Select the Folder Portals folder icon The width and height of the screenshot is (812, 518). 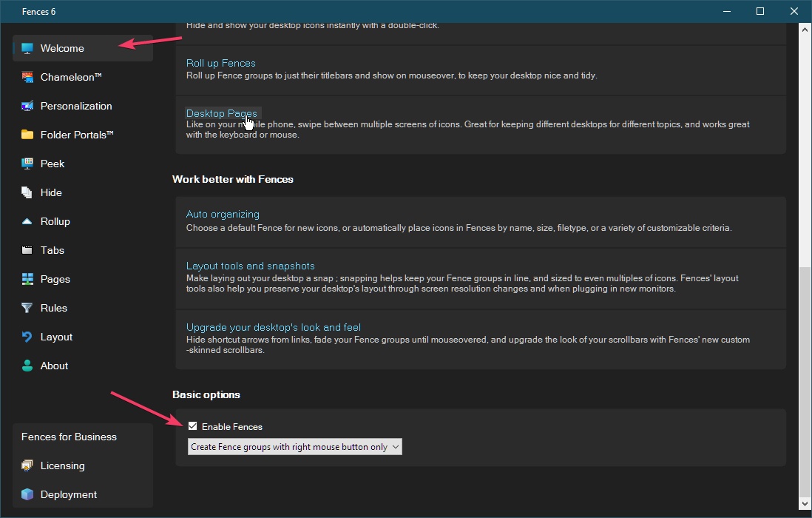click(x=27, y=135)
